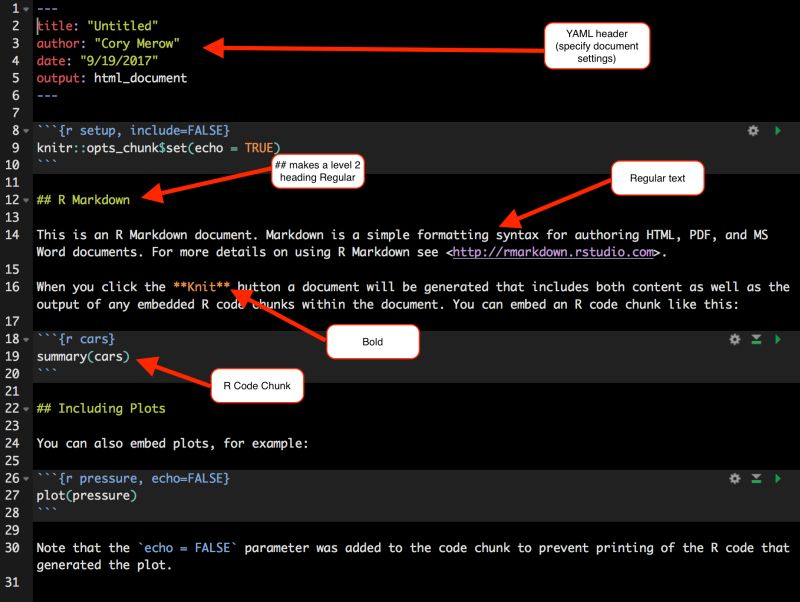Run the cars code chunk
Viewport: 800px width, 602px height.
tap(776, 340)
